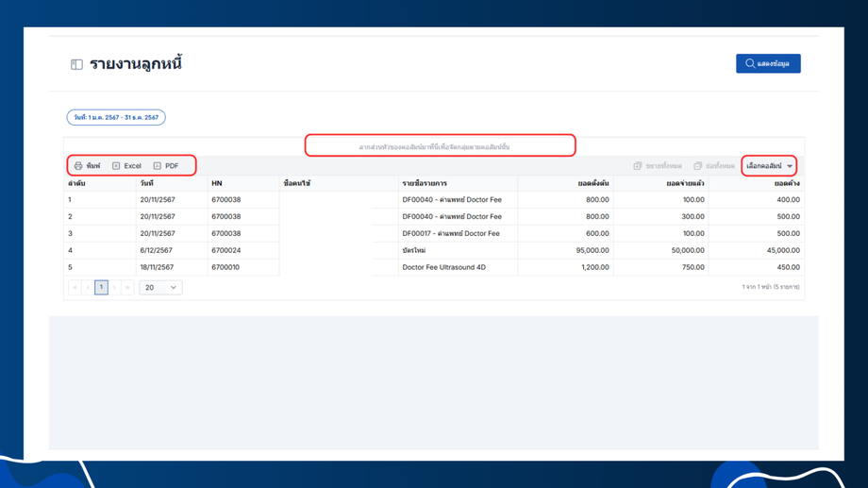Click the group-by-column drop area

click(x=434, y=147)
